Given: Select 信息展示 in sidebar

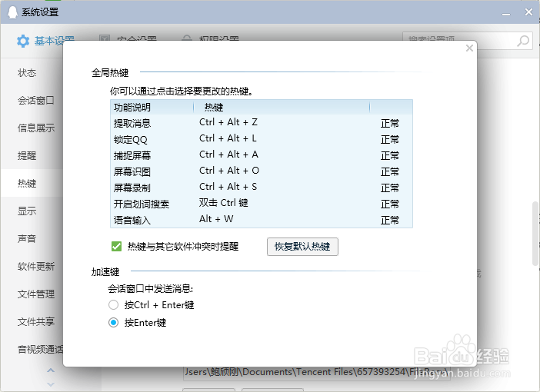Looking at the screenshot, I should (36, 128).
